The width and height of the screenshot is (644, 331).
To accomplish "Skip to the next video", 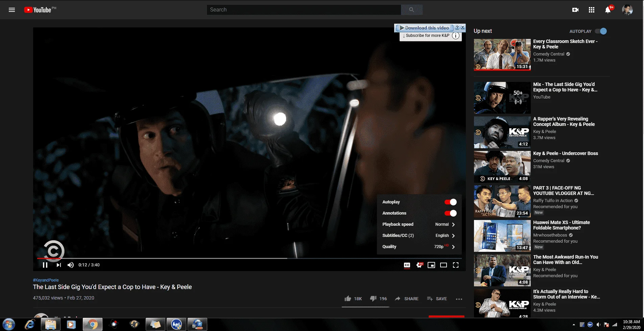I will tap(59, 265).
